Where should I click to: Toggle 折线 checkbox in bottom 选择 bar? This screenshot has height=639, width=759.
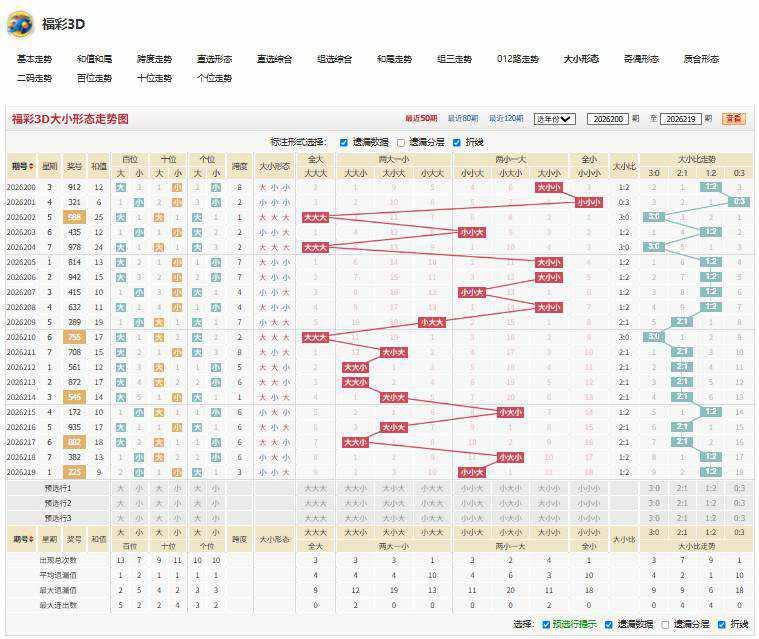pyautogui.click(x=722, y=624)
